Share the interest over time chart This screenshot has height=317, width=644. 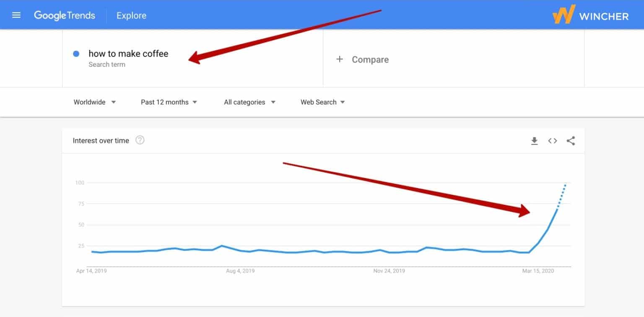[571, 141]
